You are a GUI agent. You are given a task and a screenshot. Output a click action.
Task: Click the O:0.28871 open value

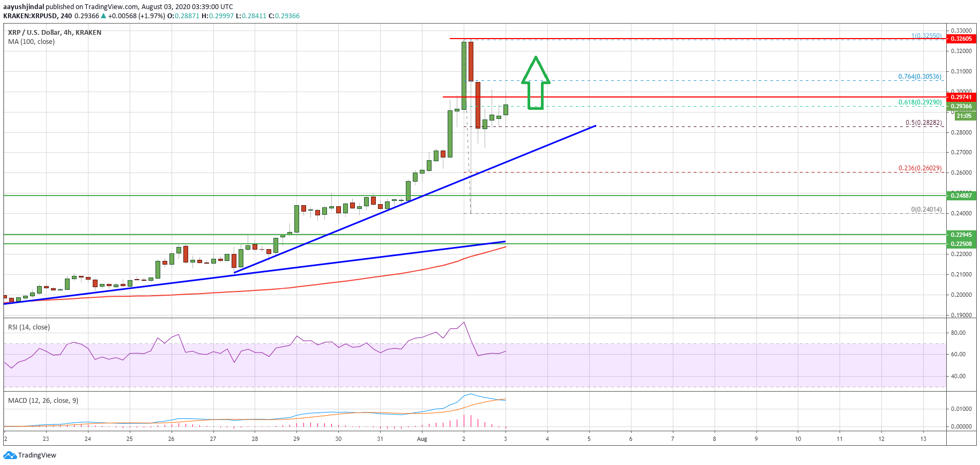coord(183,16)
